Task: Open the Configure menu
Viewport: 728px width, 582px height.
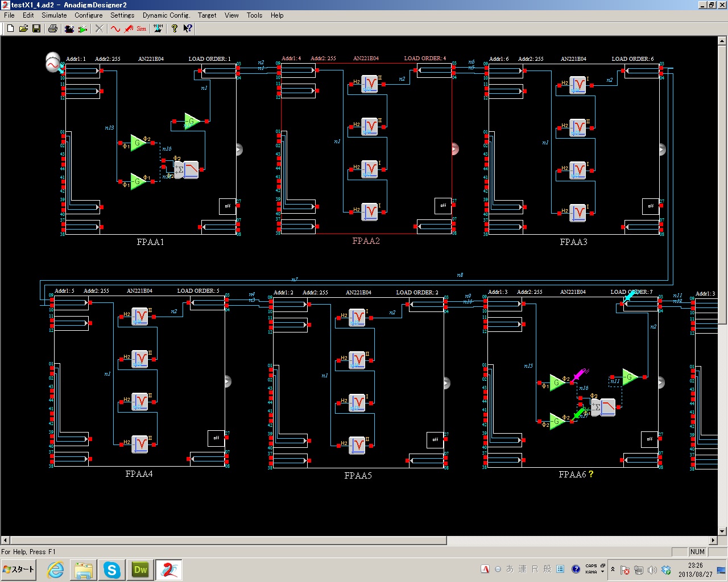Action: click(x=89, y=15)
